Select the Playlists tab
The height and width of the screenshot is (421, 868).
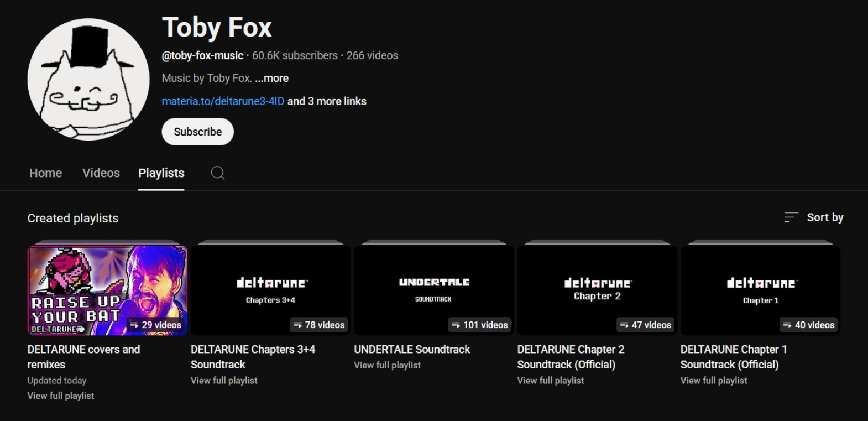pos(161,173)
